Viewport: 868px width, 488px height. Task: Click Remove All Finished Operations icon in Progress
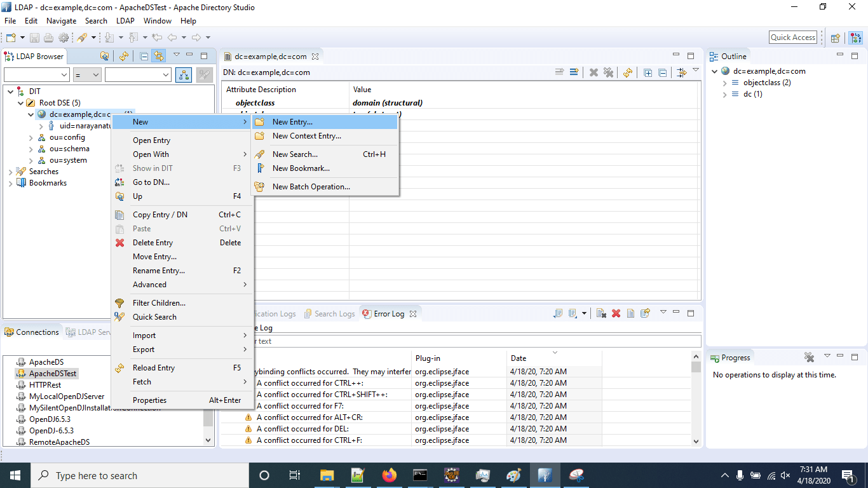(809, 357)
